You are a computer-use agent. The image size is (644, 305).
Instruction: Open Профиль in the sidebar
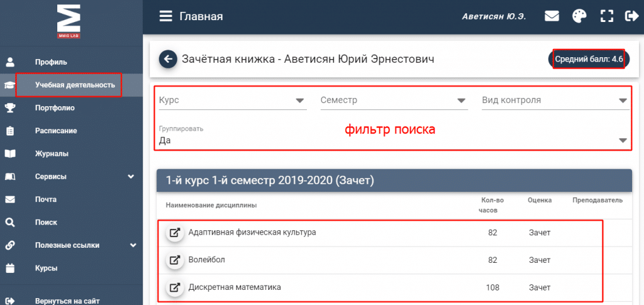click(x=51, y=62)
